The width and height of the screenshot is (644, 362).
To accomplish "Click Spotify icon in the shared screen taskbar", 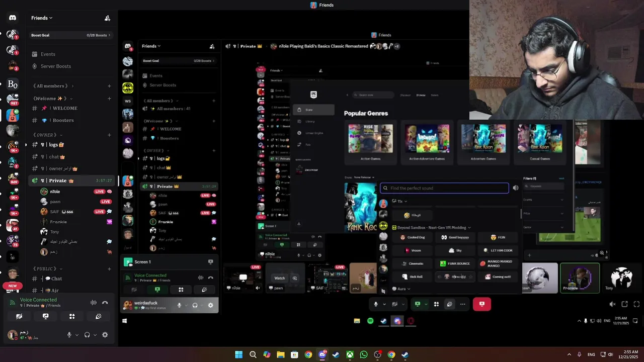I will pos(370,321).
